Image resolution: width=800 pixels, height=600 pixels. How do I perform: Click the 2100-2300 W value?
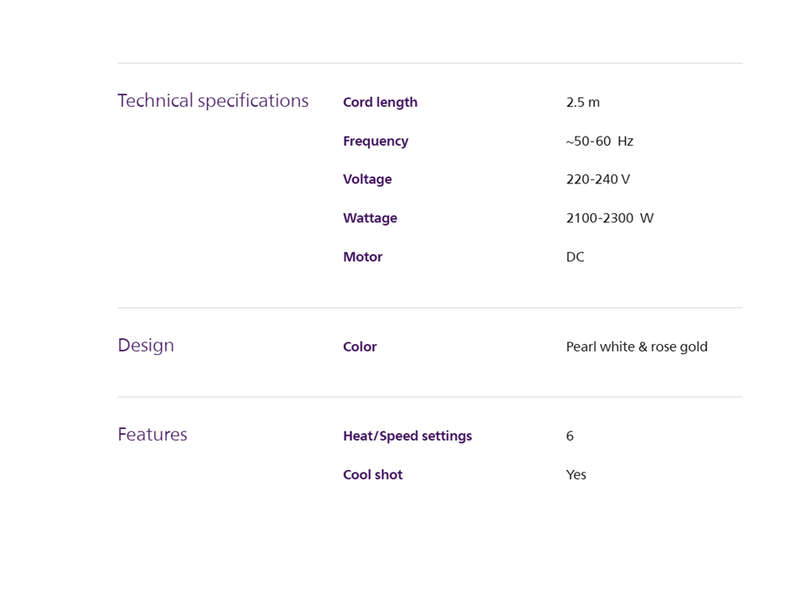click(610, 218)
